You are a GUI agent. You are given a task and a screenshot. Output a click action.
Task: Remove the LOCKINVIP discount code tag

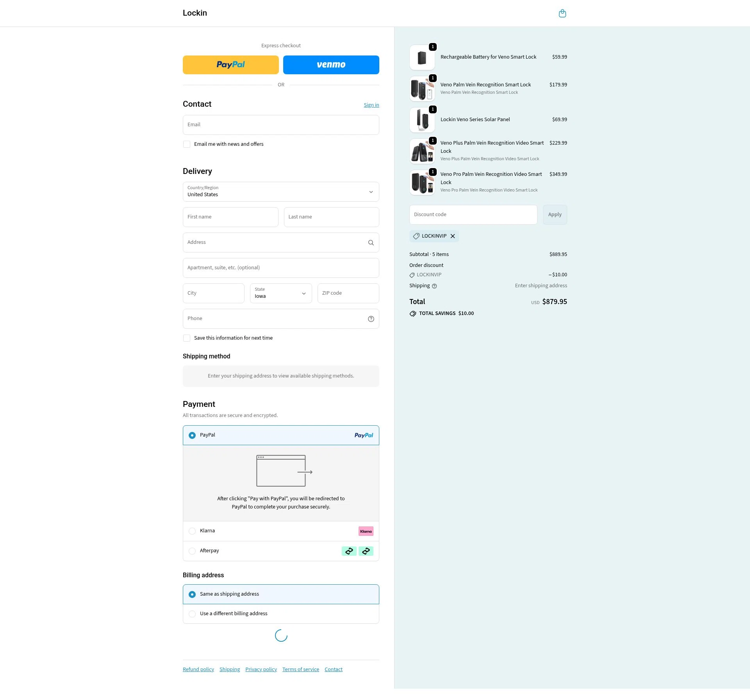click(x=452, y=236)
